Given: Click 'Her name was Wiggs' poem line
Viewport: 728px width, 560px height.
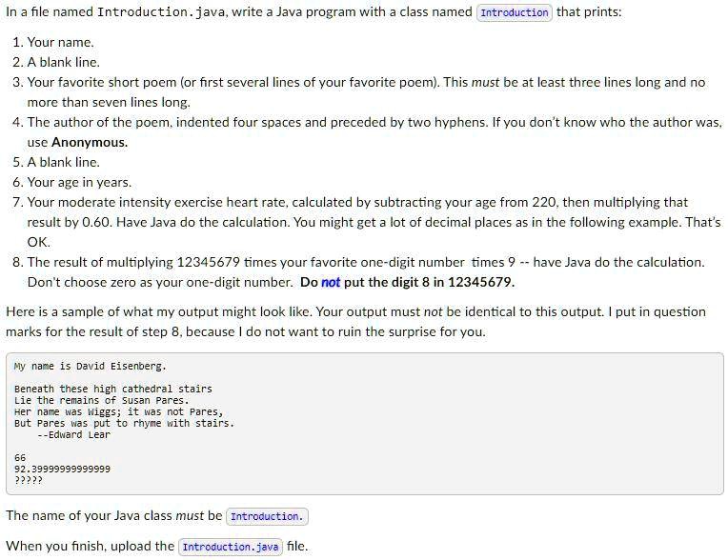Looking at the screenshot, I should (x=118, y=412).
